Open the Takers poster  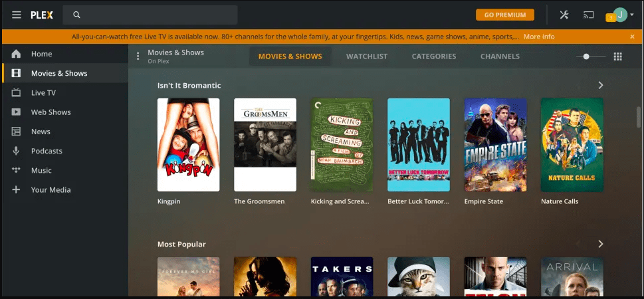tap(342, 276)
